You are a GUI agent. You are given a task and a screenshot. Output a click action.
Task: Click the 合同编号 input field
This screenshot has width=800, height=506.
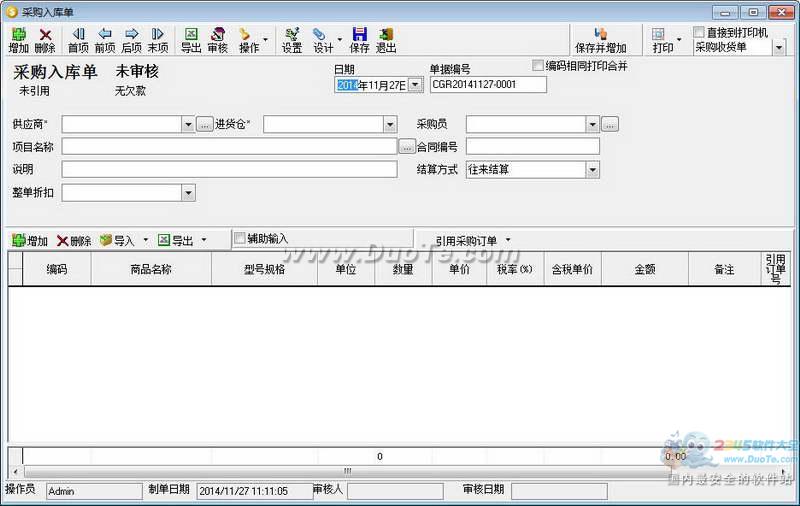pos(533,147)
